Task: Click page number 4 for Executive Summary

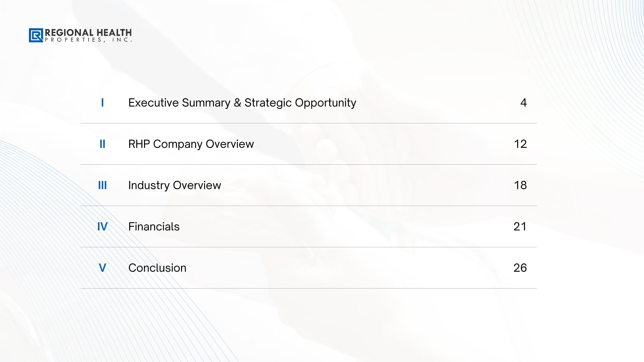Action: (x=524, y=103)
